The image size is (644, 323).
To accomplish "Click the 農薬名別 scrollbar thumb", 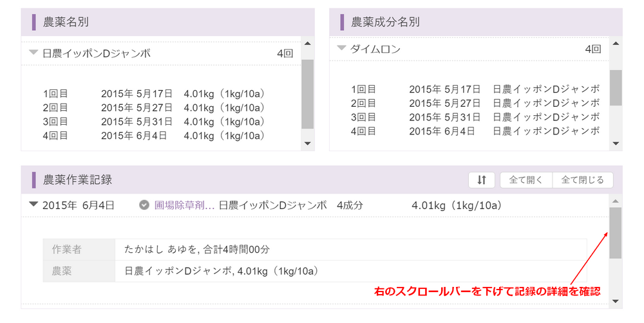I will (307, 94).
